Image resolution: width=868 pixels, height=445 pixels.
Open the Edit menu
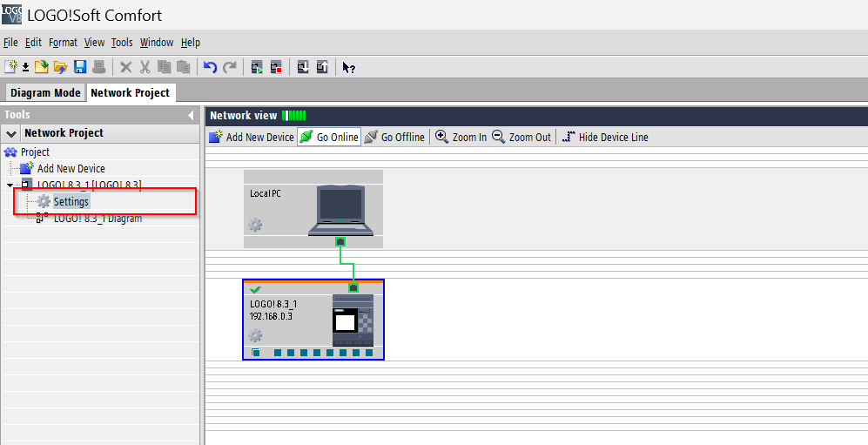[33, 42]
